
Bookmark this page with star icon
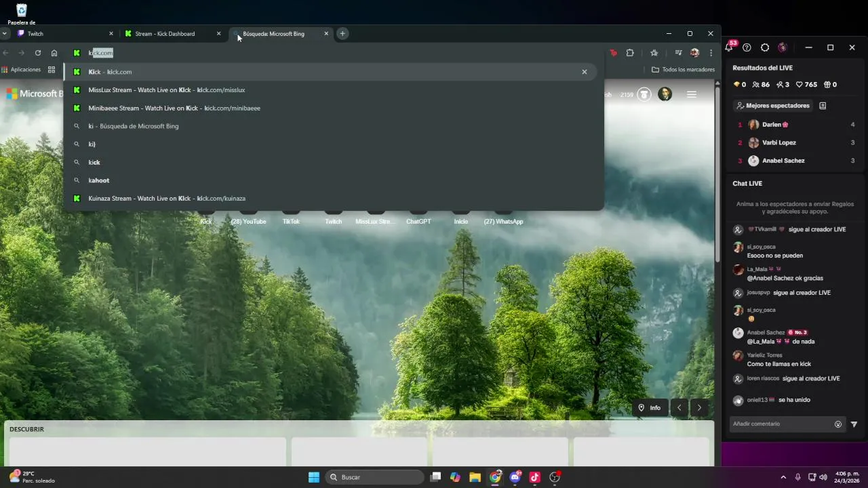pos(654,53)
